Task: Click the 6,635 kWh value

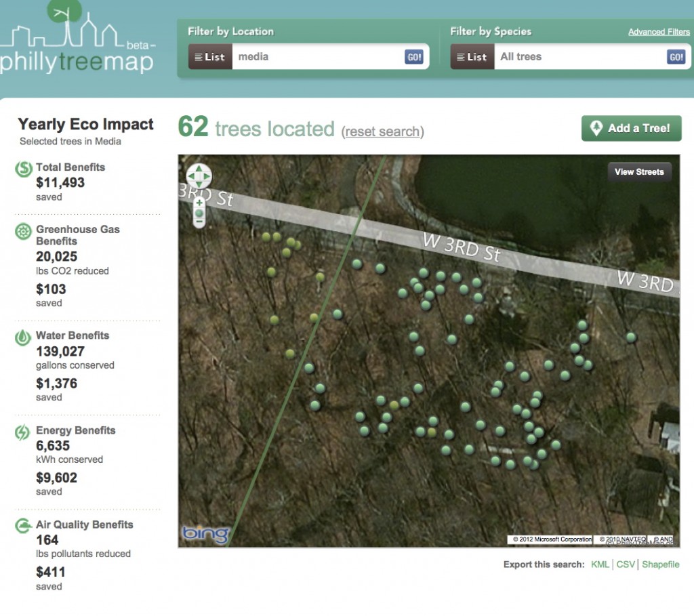Action: click(53, 446)
